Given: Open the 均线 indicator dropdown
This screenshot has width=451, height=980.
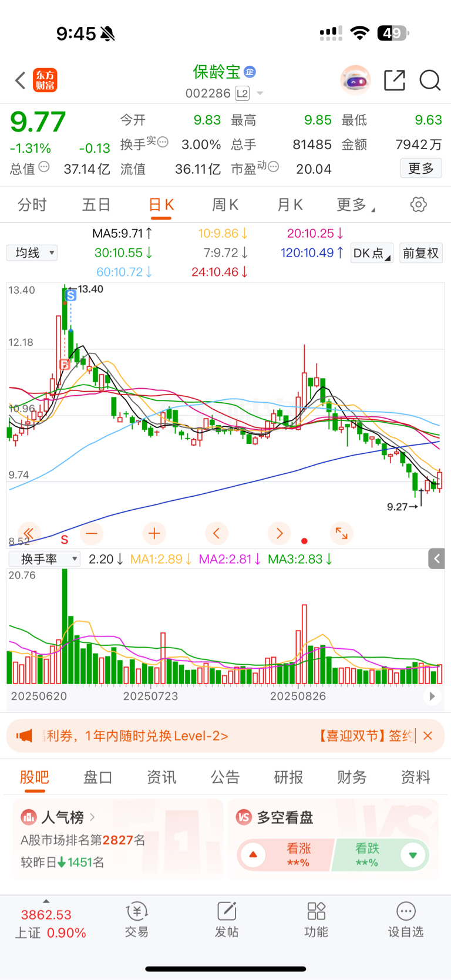Looking at the screenshot, I should tap(32, 253).
